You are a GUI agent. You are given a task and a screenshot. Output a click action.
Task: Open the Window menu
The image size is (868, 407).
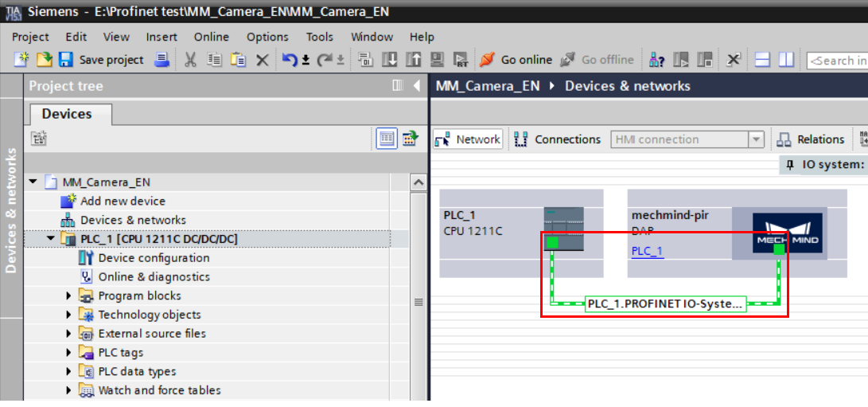(372, 37)
